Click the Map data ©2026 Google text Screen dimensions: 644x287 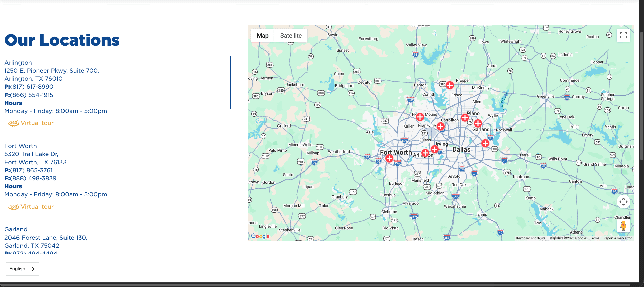tap(568, 238)
